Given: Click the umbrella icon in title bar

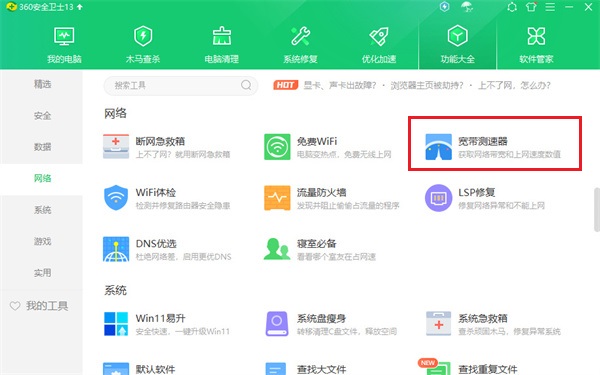Looking at the screenshot, I should click(467, 7).
